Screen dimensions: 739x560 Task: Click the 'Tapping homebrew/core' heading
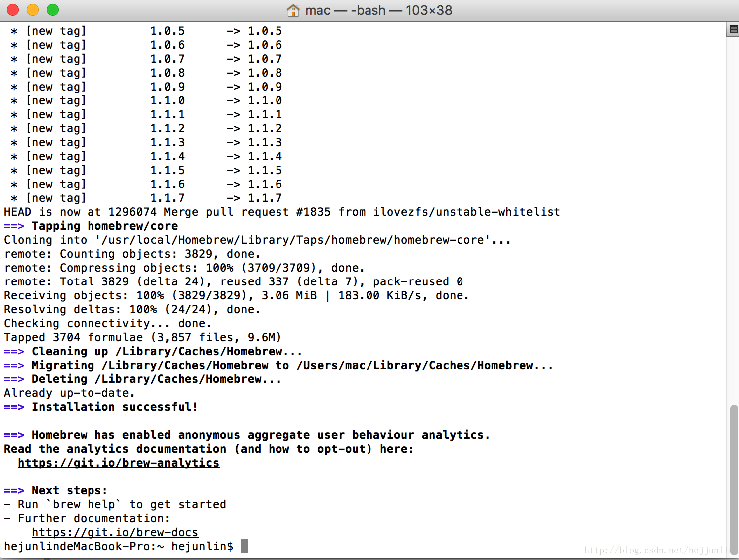(91, 226)
